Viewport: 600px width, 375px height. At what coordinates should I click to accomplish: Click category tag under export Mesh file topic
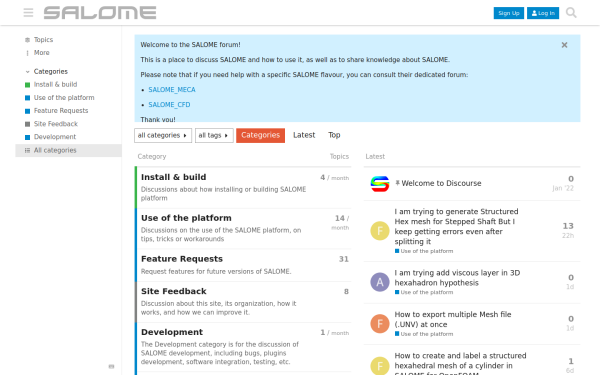[x=424, y=334]
